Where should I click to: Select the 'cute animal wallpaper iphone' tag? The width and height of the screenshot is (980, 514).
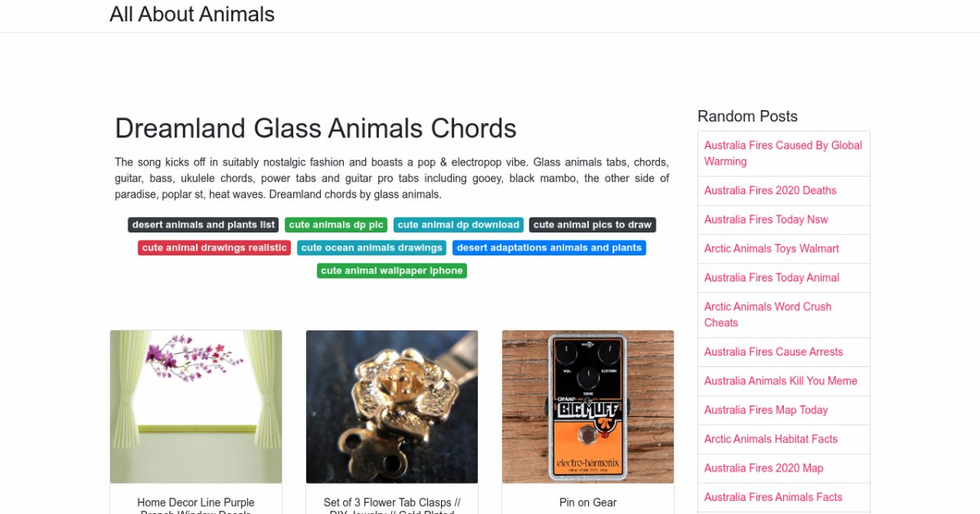tap(392, 270)
